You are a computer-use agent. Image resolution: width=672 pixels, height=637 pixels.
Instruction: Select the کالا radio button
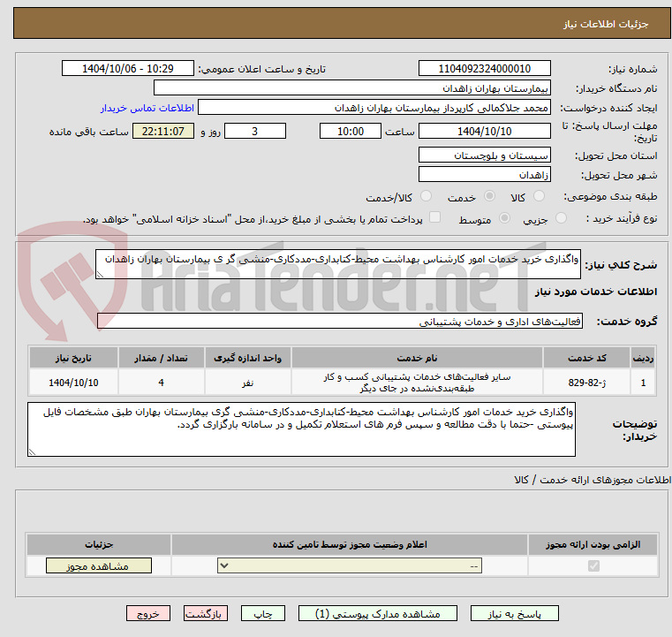click(x=539, y=196)
